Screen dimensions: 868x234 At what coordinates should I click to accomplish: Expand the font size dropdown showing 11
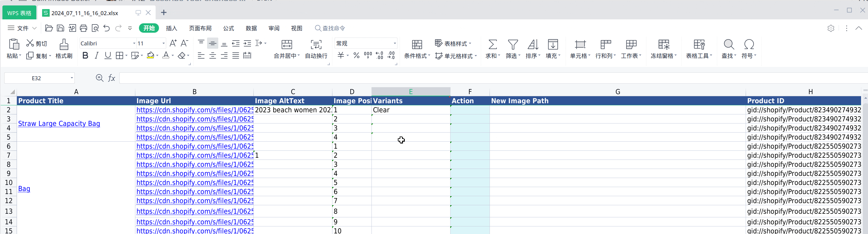[163, 43]
